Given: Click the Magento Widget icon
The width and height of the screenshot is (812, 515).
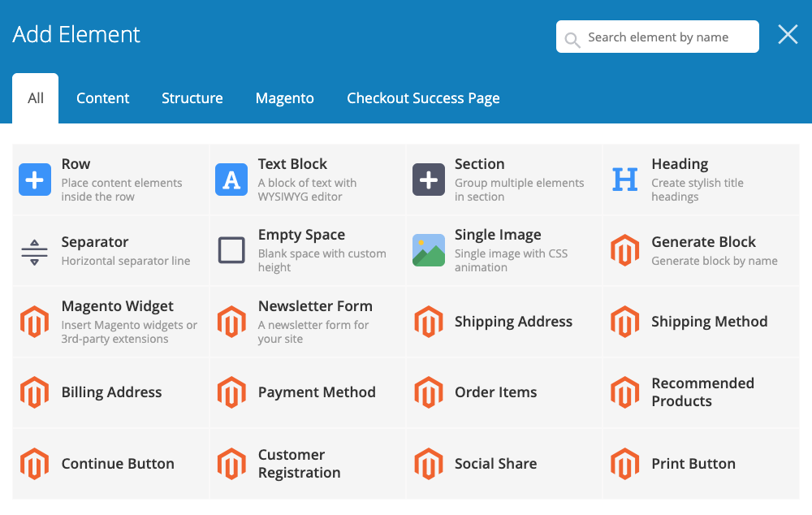Looking at the screenshot, I should [35, 322].
